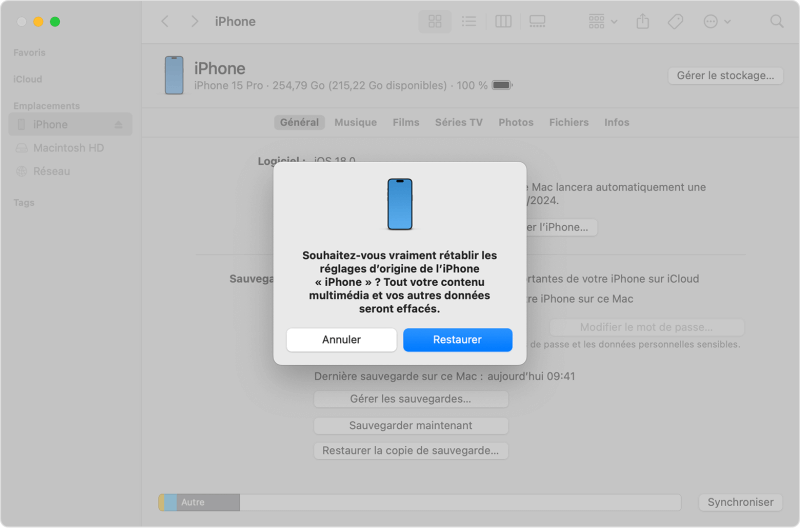Go back with the left chevron
The height and width of the screenshot is (528, 800).
tap(165, 21)
